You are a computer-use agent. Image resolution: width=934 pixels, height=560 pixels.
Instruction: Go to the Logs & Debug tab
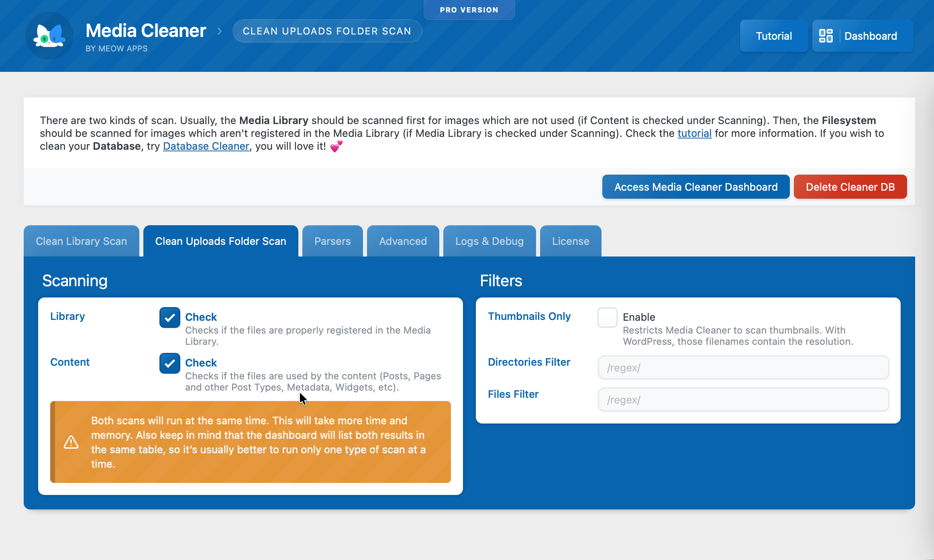coord(489,241)
